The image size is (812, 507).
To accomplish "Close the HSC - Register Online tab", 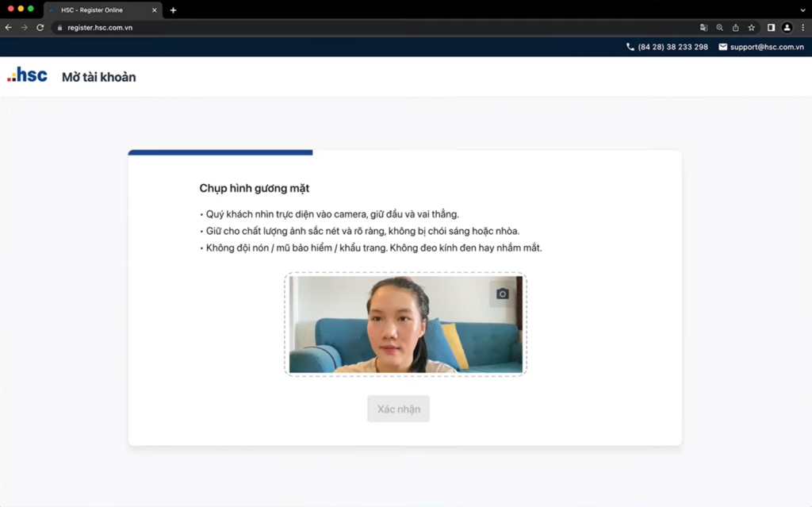I will coord(155,10).
